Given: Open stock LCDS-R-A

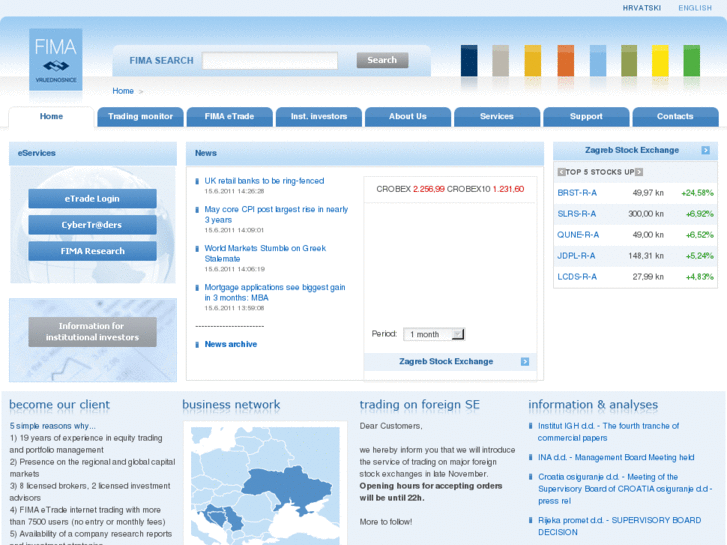Looking at the screenshot, I should pos(577,277).
